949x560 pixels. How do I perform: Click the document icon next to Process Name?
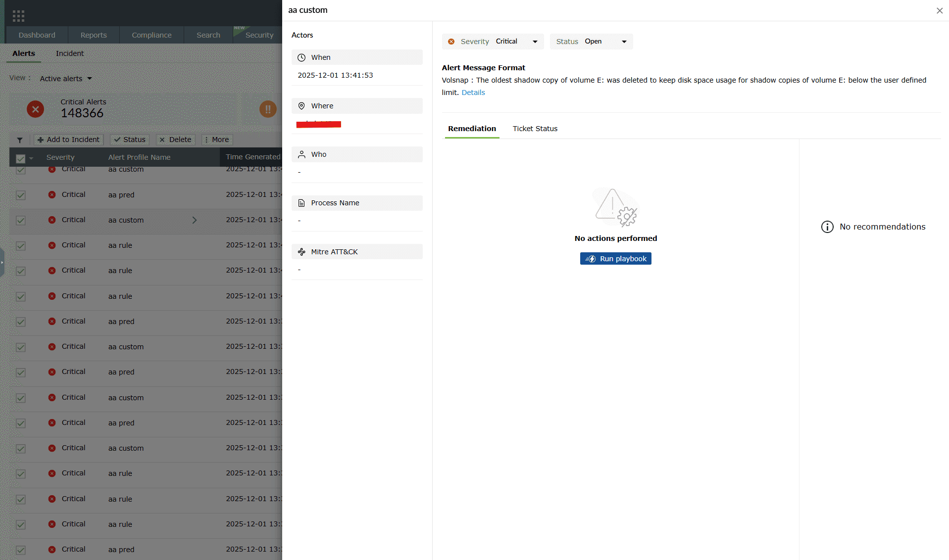pyautogui.click(x=301, y=203)
